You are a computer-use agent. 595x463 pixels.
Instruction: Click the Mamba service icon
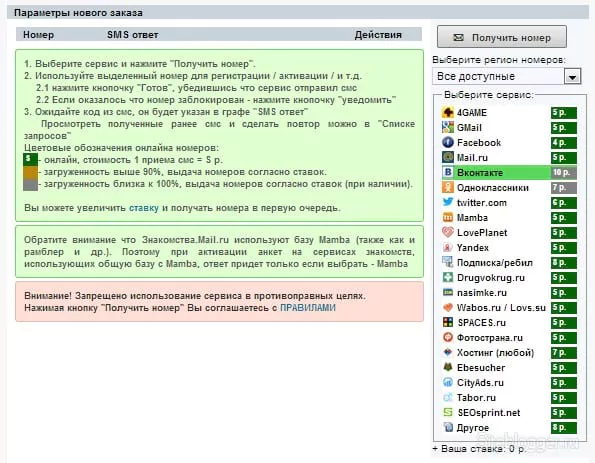[x=448, y=217]
